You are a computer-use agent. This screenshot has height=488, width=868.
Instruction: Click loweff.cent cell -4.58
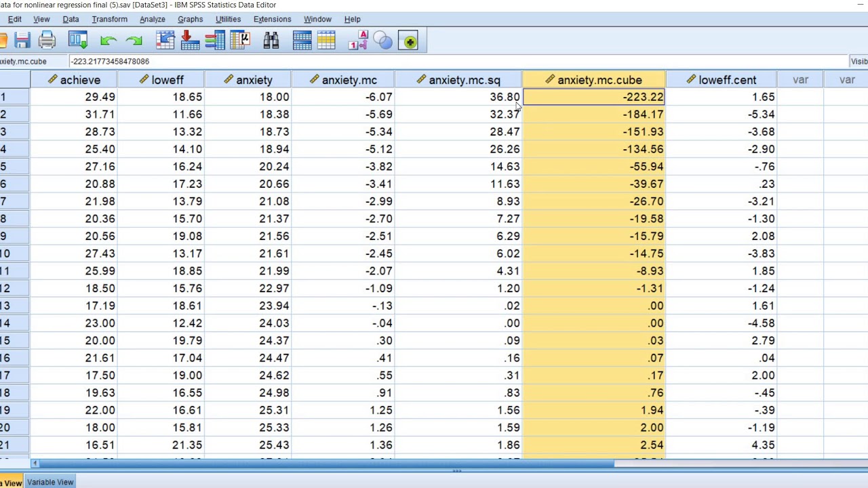tap(721, 323)
